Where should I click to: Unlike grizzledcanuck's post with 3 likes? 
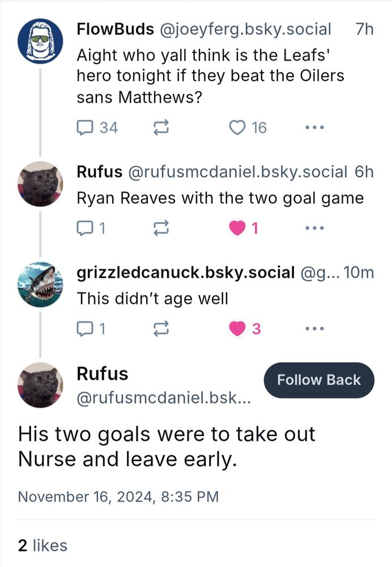(236, 328)
